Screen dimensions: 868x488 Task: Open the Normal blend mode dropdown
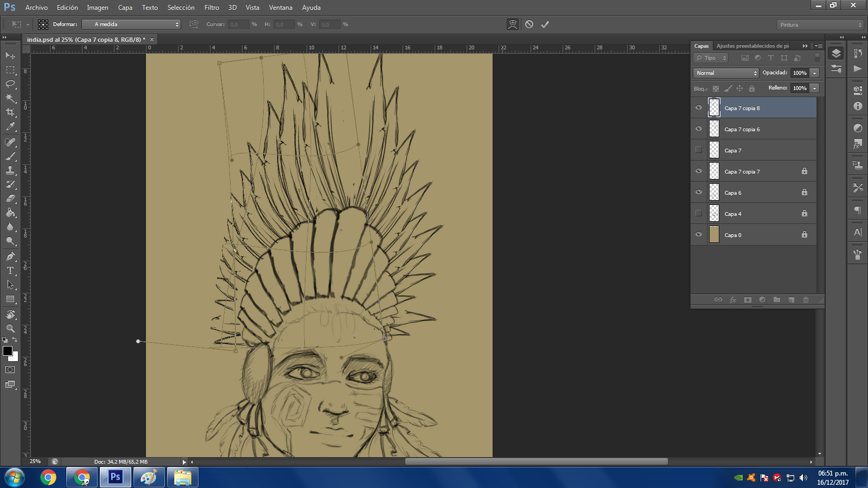(725, 73)
